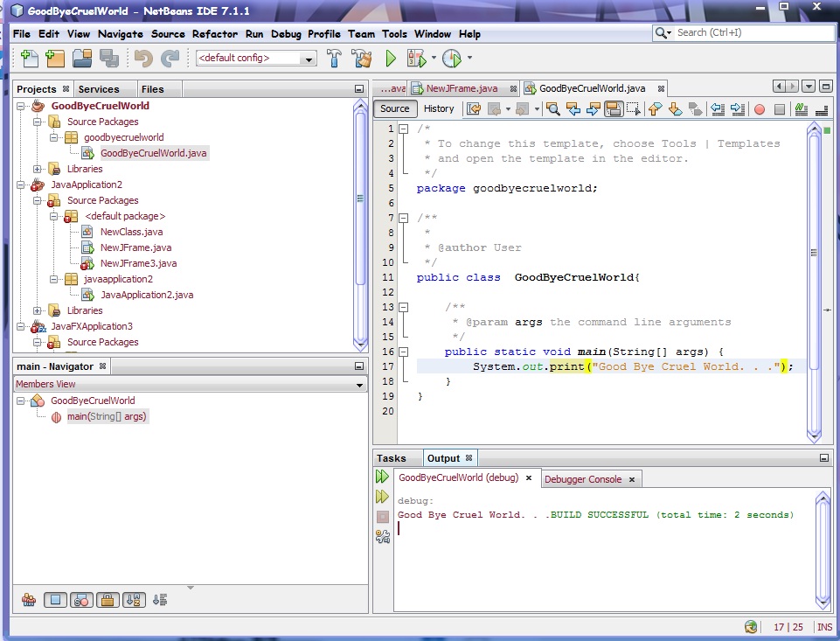The width and height of the screenshot is (840, 641).
Task: Minimize the Navigator panel
Action: (x=359, y=366)
